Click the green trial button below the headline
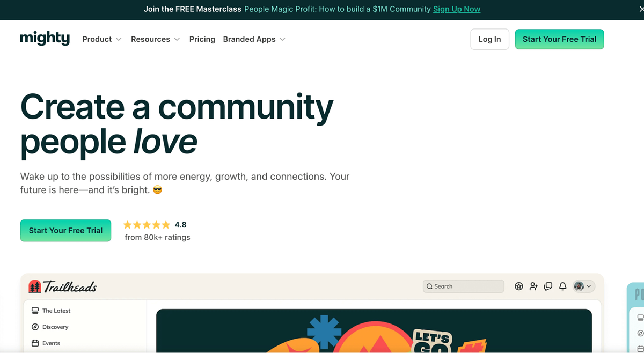 tap(65, 230)
